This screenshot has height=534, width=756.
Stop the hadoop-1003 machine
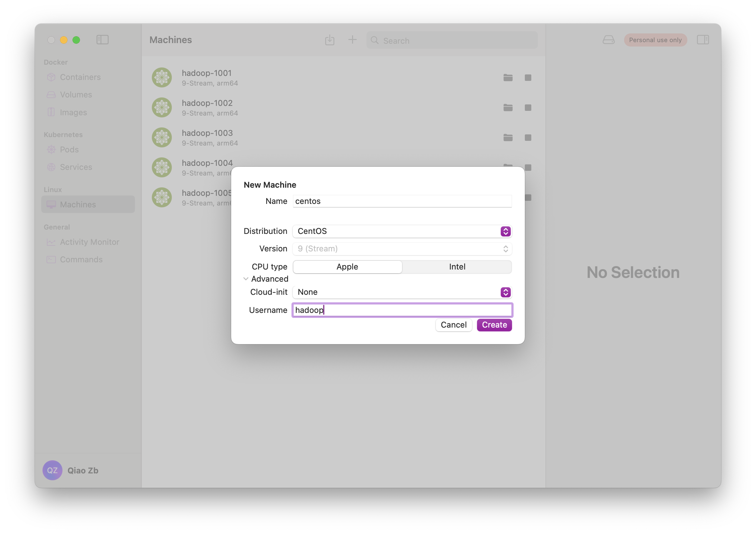click(528, 138)
